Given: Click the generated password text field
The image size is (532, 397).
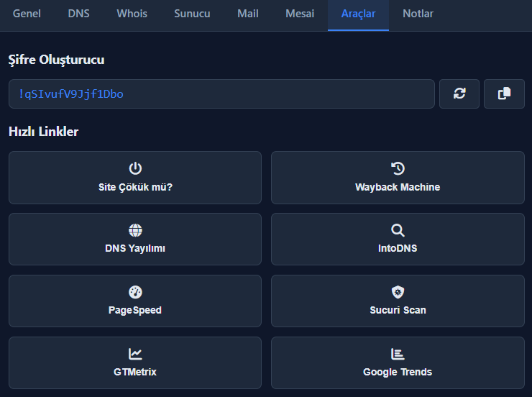Looking at the screenshot, I should click(221, 93).
